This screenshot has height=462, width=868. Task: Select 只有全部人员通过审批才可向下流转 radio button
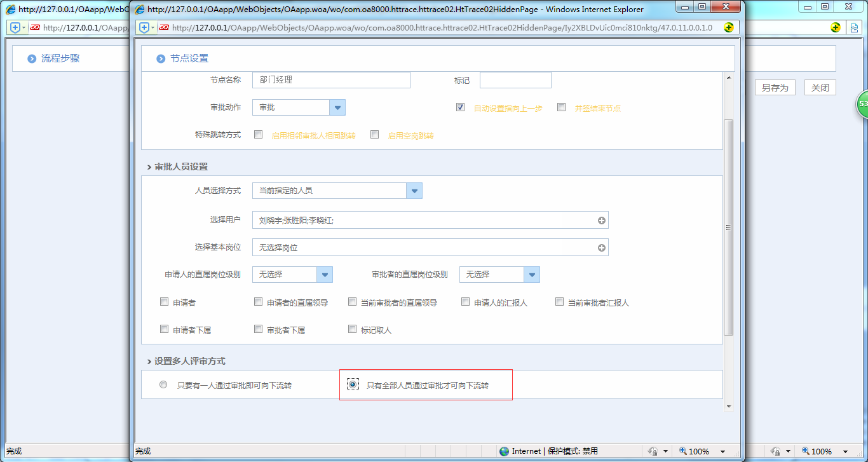[352, 384]
